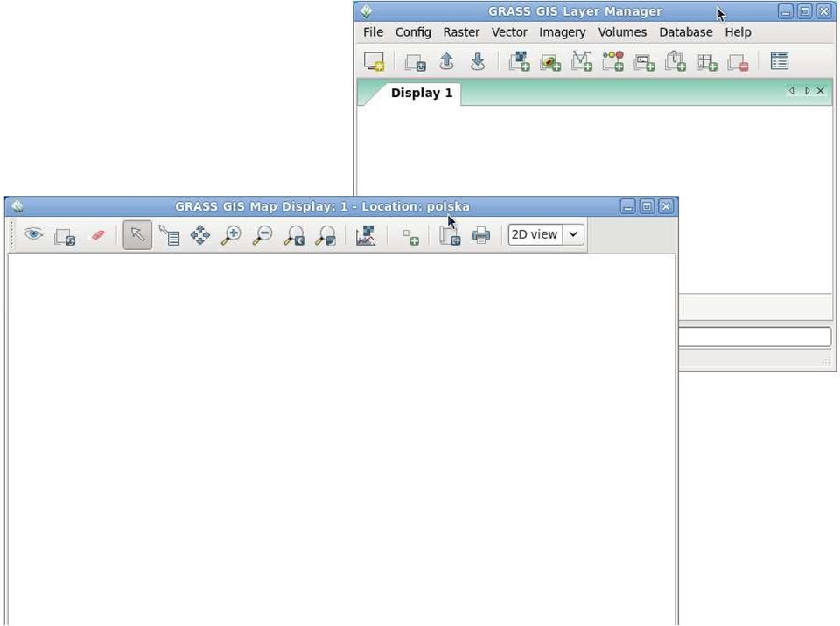Viewport: 840px width, 626px height.
Task: Open the File menu
Action: point(373,32)
